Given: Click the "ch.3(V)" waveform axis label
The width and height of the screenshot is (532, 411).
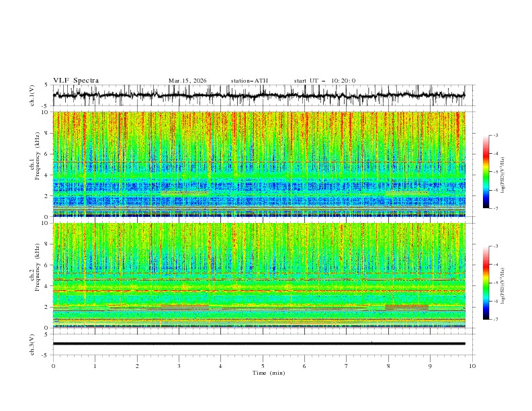Looking at the screenshot, I should click(x=32, y=345).
